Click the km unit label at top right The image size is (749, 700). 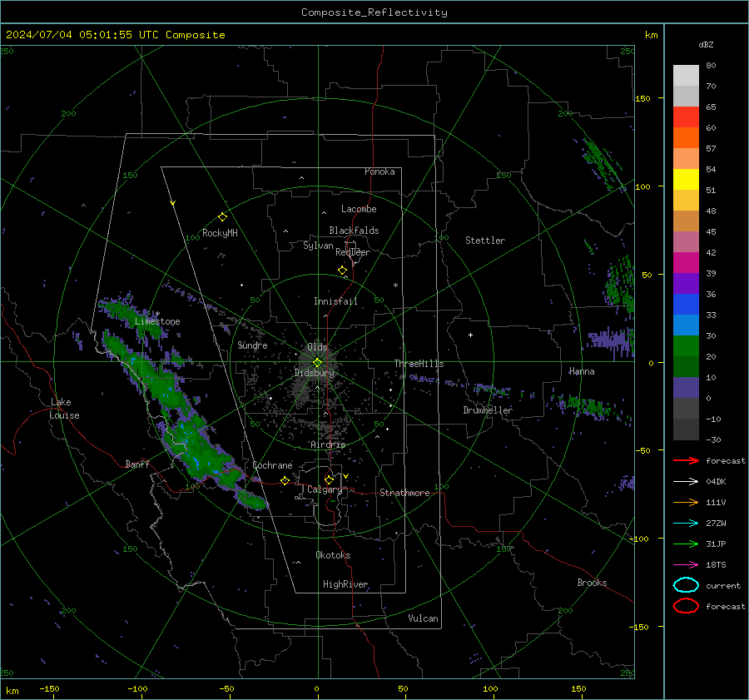click(x=651, y=35)
